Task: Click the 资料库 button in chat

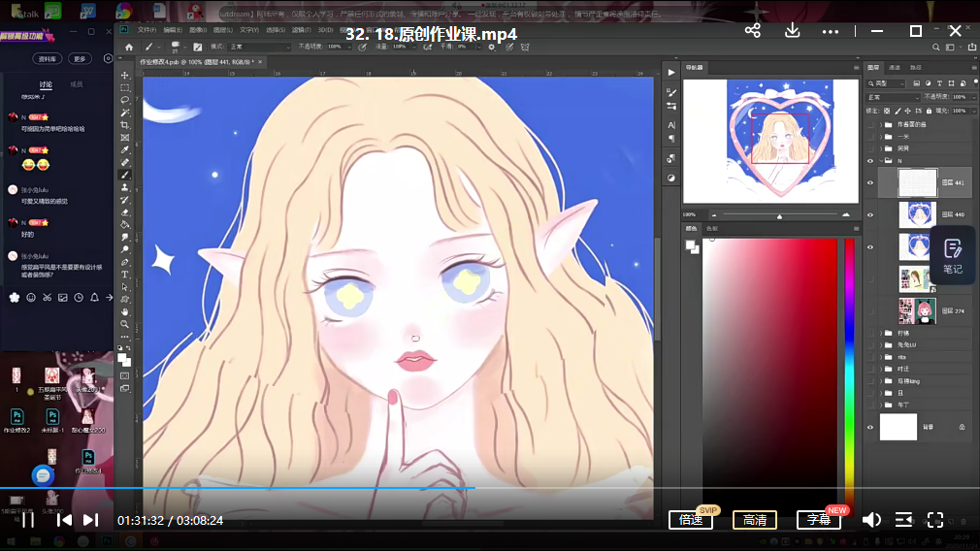Action: (x=47, y=59)
